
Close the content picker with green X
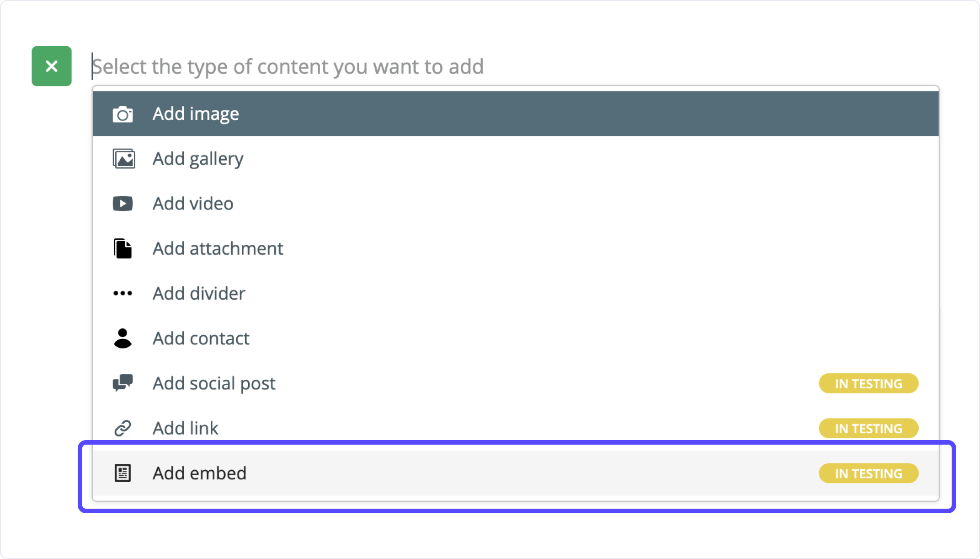coord(52,66)
